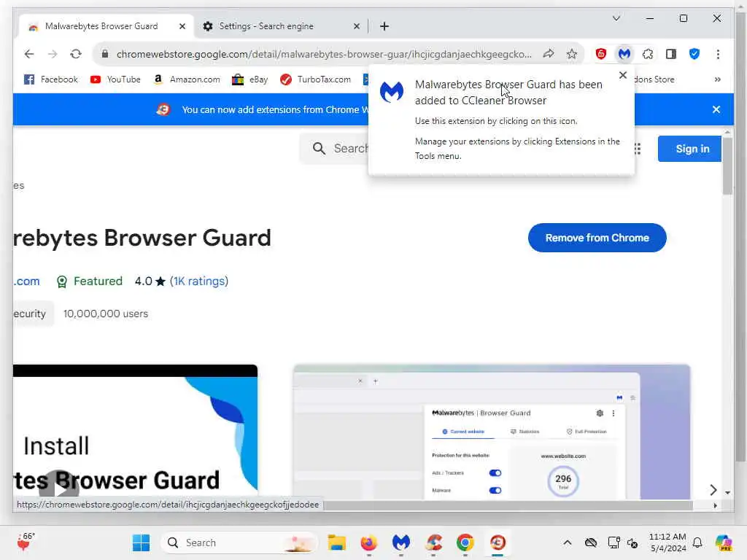Click the padlock site info icon
The height and width of the screenshot is (560, 747).
pyautogui.click(x=105, y=54)
